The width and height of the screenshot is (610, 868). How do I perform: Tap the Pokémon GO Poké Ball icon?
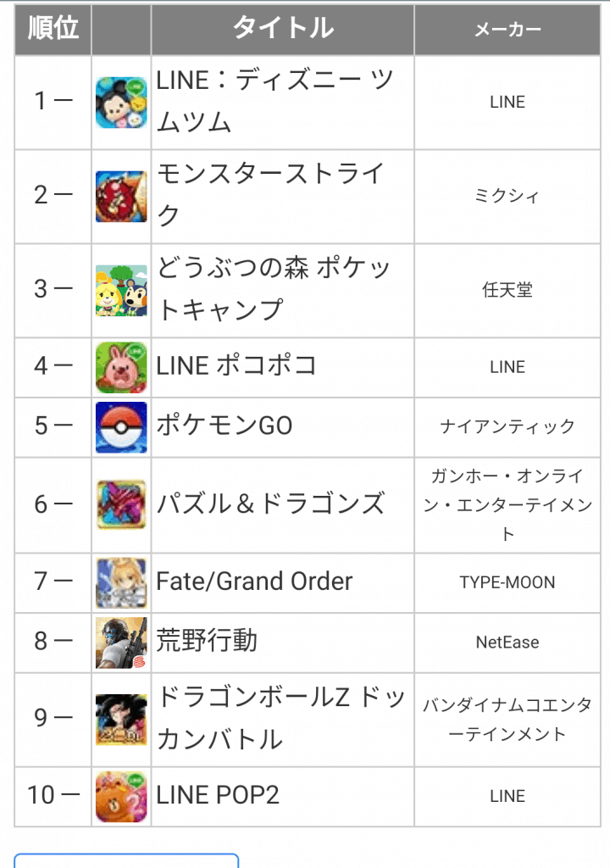(121, 427)
